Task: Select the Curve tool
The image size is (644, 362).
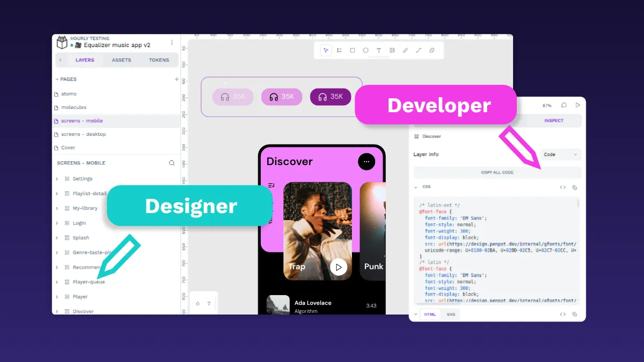Action: (x=419, y=51)
